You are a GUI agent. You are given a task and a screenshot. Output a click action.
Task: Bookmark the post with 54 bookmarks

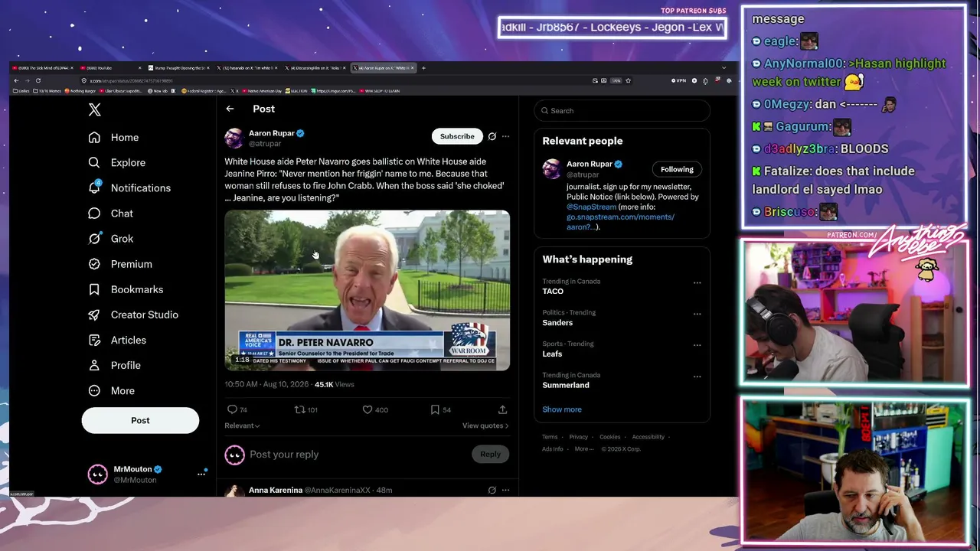(440, 409)
